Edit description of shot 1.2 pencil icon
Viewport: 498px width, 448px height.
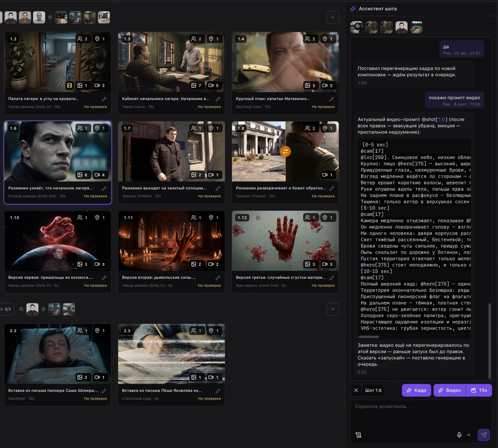click(x=104, y=99)
